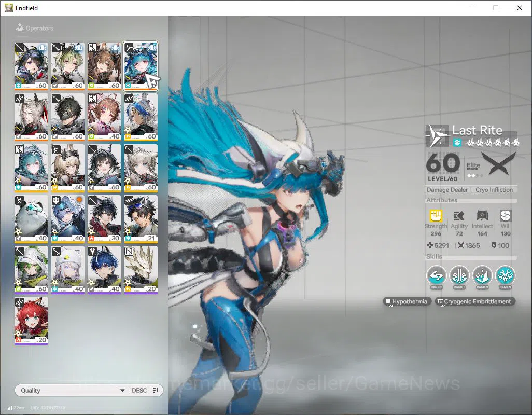This screenshot has height=415, width=532.
Task: Select the dark-haired purple-eyed operator portrait
Action: tap(31, 66)
